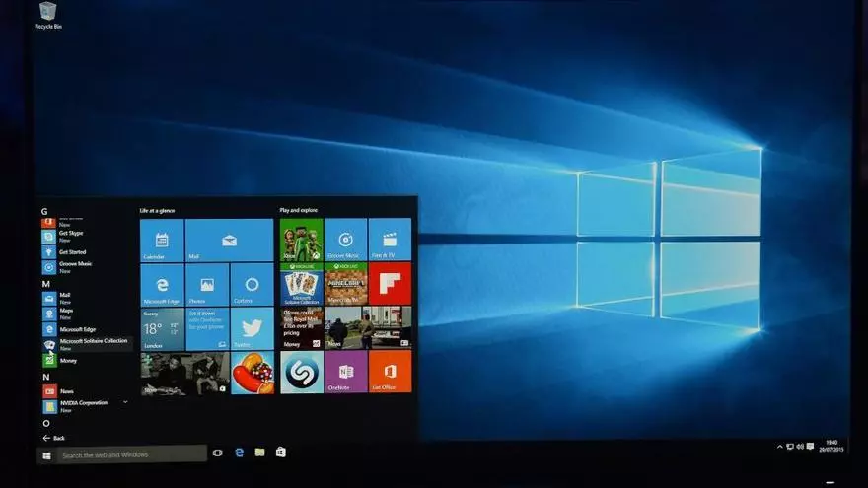Click the letter M group header
868x488 pixels.
(45, 284)
